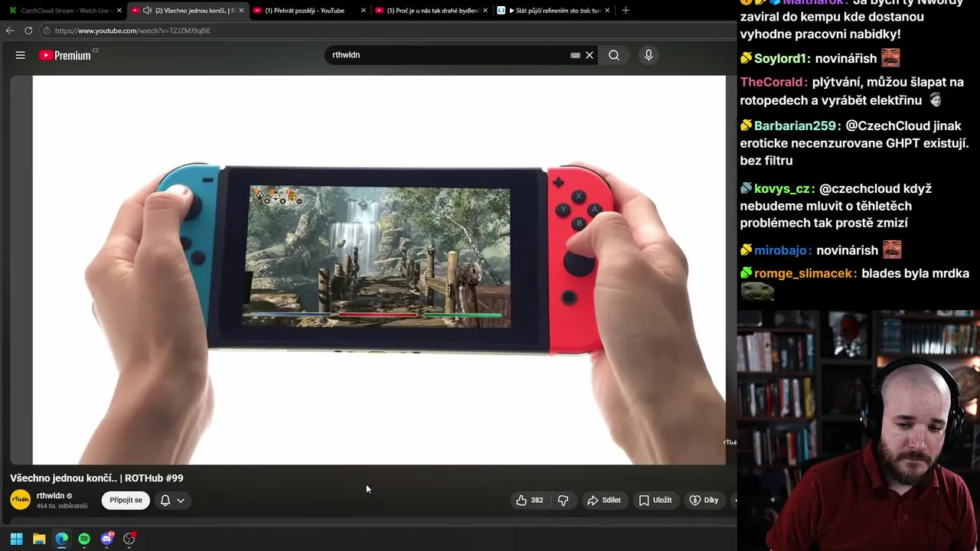980x551 pixels.
Task: Open notification bell dropdown for rthwldn
Action: pos(172,500)
